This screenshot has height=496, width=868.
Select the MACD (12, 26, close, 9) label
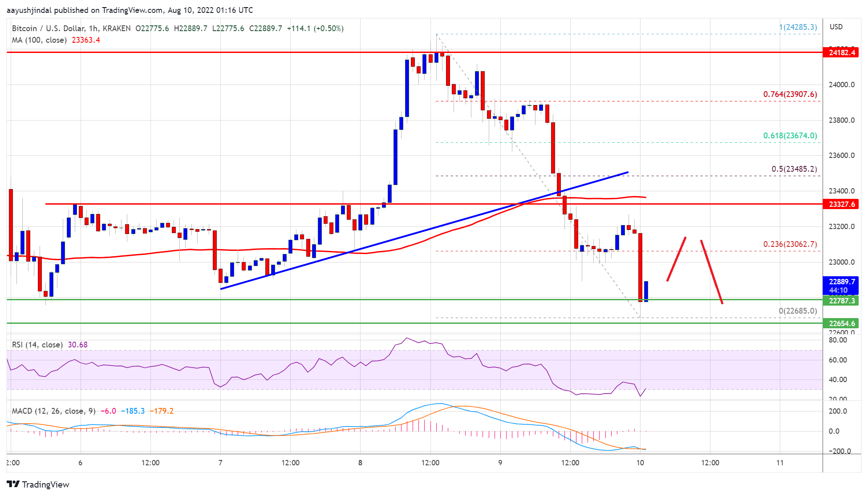[53, 411]
